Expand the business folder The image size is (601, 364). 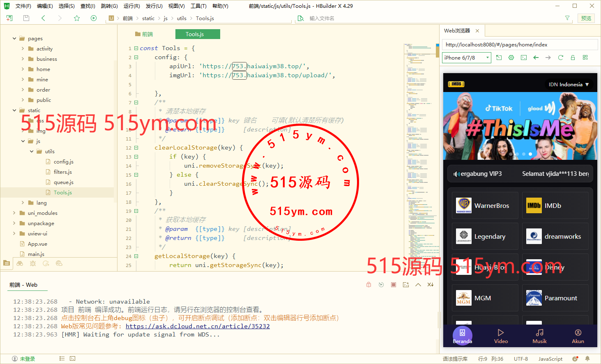(23, 59)
